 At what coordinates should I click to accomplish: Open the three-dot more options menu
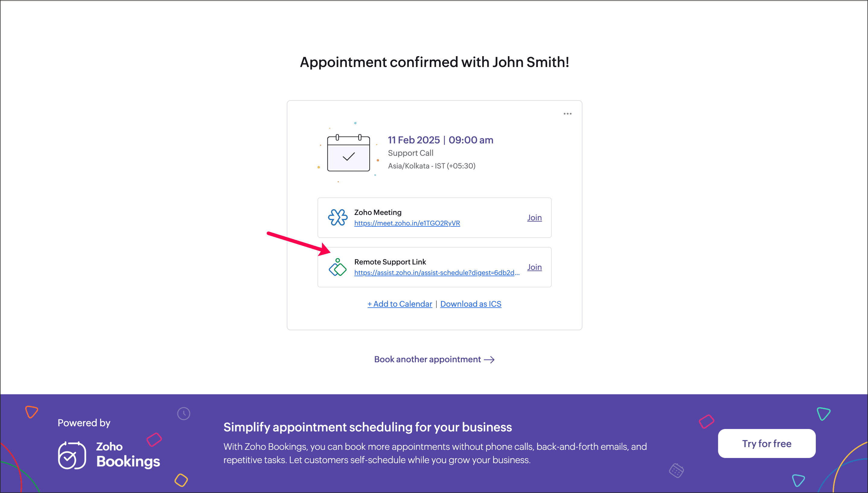567,114
